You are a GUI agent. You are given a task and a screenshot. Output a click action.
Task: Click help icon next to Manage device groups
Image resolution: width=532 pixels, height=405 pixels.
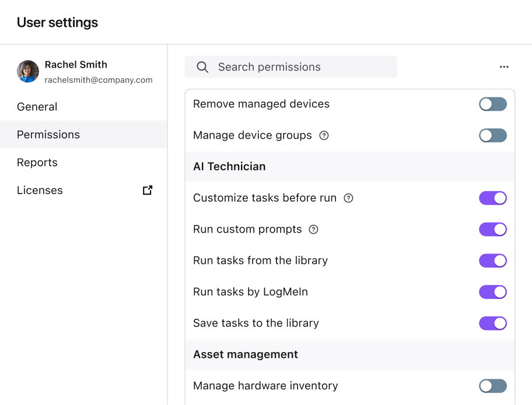point(324,135)
